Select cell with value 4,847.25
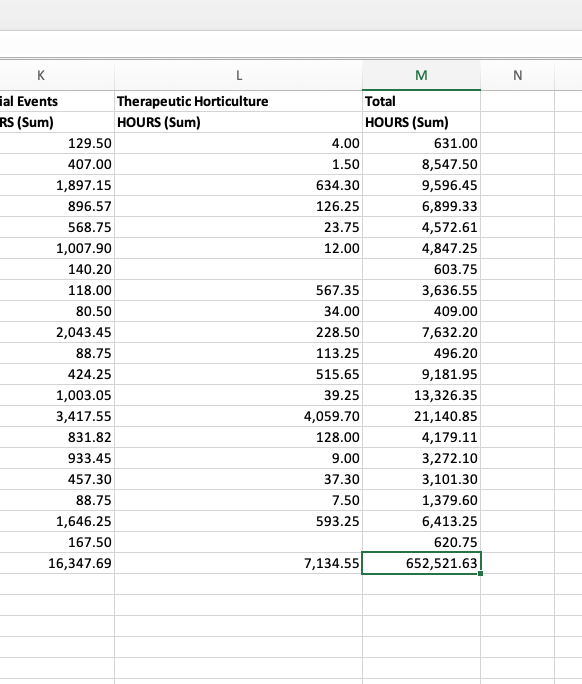Viewport: 582px width, 684px height. coord(421,248)
